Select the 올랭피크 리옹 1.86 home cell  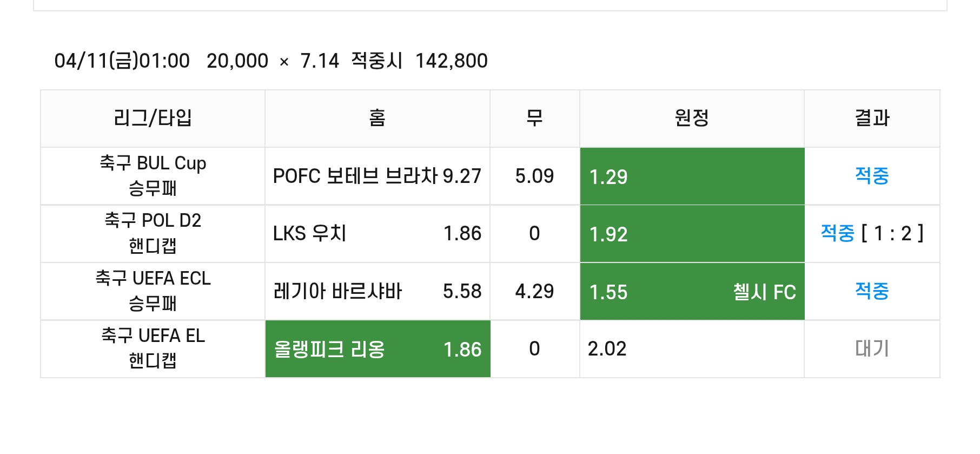(x=378, y=349)
